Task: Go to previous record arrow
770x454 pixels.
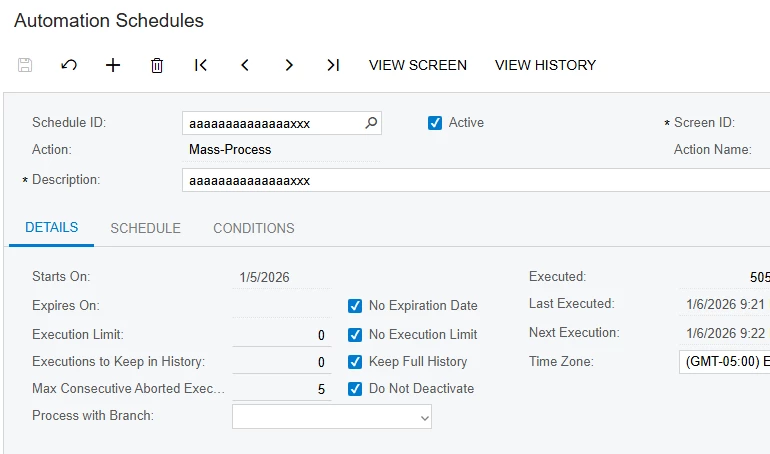Action: coord(245,65)
